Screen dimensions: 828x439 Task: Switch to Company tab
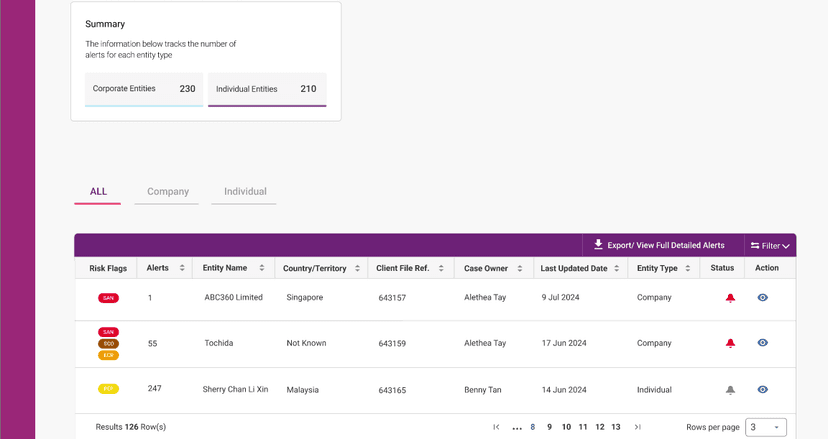(167, 192)
